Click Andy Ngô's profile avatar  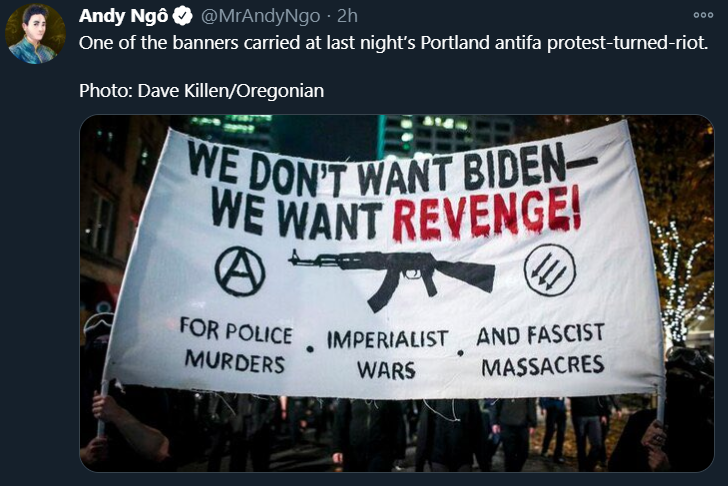(35, 34)
